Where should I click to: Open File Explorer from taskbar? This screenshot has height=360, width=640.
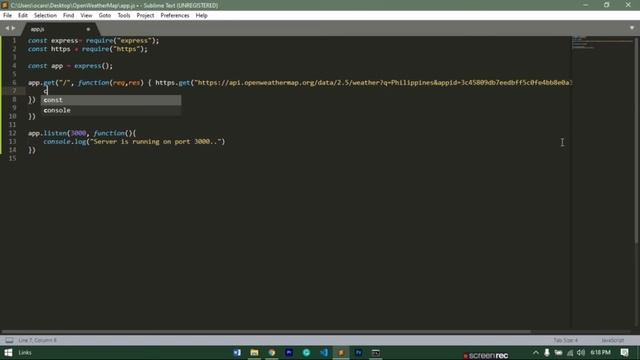[254, 353]
